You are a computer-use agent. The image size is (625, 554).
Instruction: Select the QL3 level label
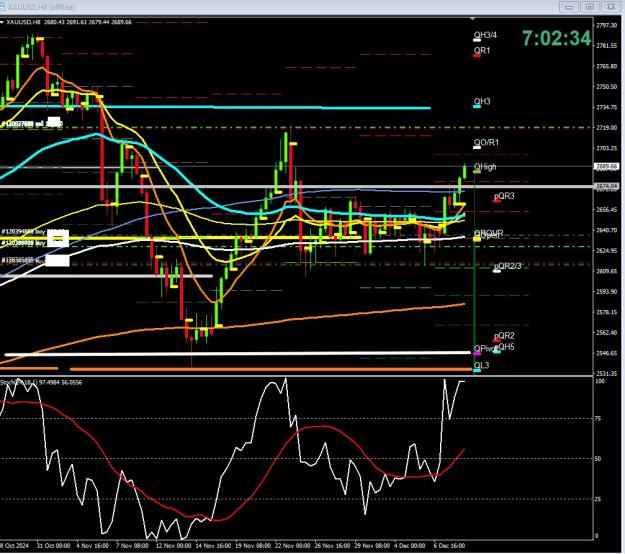481,365
